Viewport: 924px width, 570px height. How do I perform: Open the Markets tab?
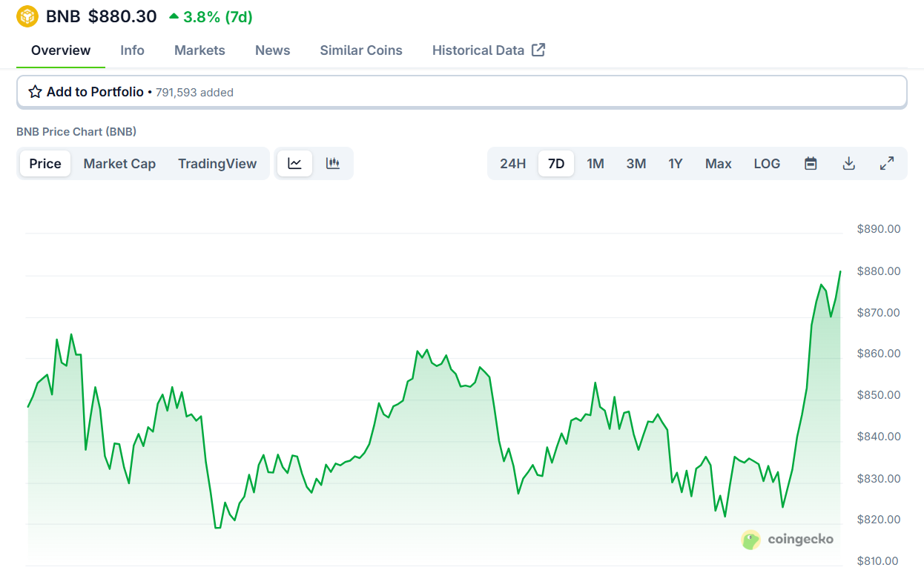(x=199, y=50)
